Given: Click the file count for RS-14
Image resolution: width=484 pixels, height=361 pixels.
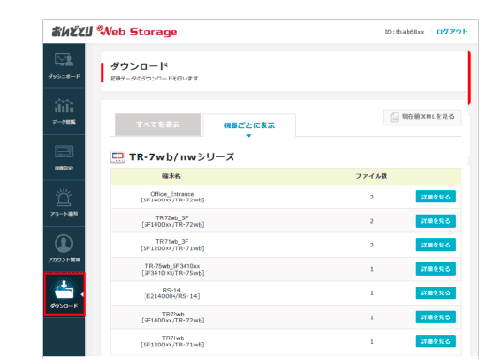Looking at the screenshot, I should click(x=372, y=293).
